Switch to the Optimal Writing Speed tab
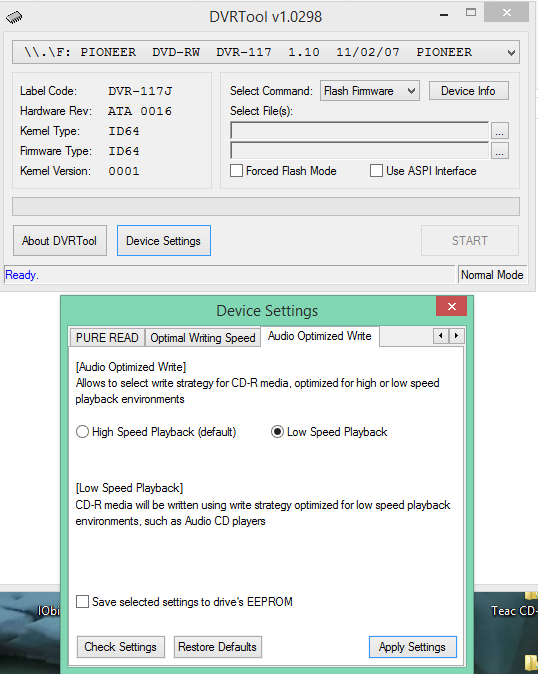Screen dimensions: 538x674 point(203,338)
